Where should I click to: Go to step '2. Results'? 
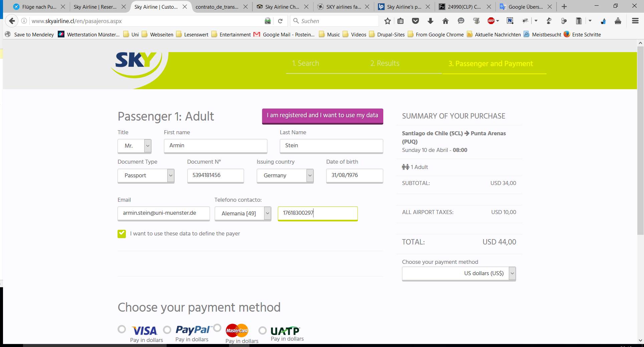click(x=385, y=63)
